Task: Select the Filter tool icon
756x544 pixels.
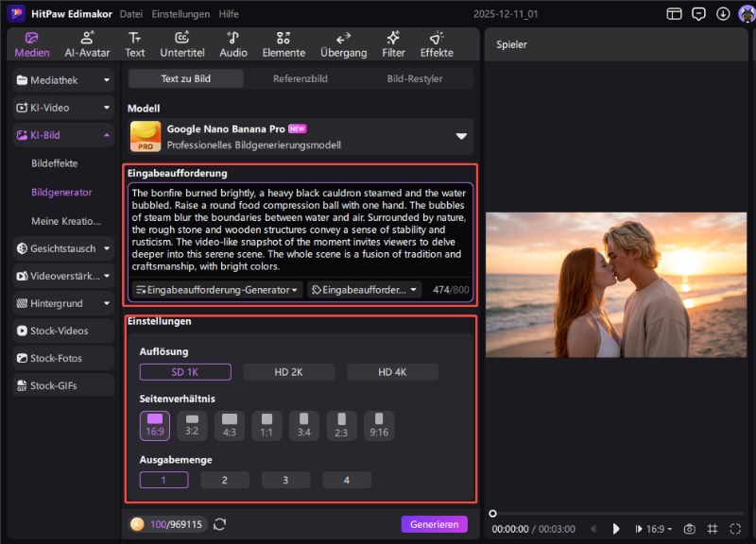Action: [x=393, y=43]
